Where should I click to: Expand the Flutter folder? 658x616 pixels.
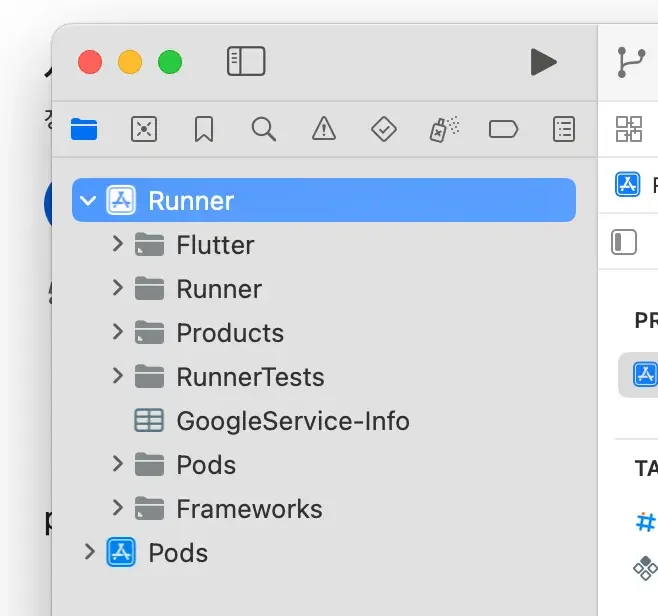(118, 244)
